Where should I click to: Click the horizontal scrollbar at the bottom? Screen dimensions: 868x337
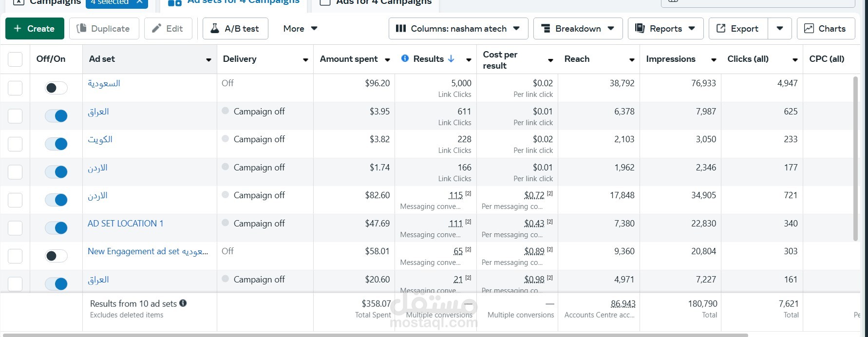pyautogui.click(x=375, y=335)
